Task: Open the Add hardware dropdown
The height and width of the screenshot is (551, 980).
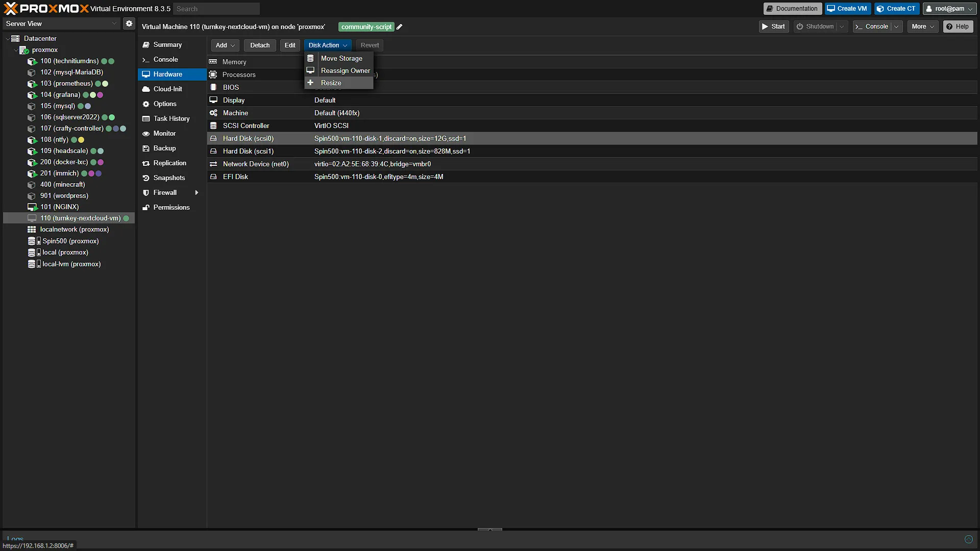Action: pos(225,45)
